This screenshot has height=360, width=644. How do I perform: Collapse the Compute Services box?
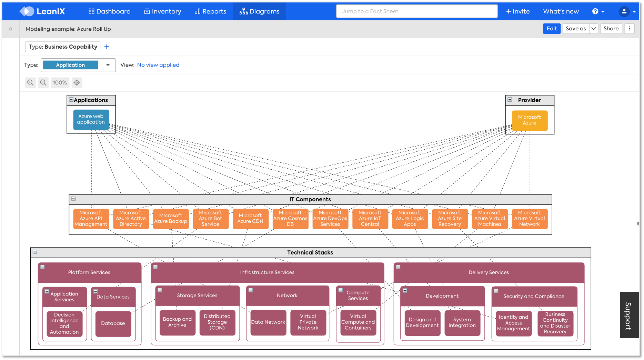[340, 290]
